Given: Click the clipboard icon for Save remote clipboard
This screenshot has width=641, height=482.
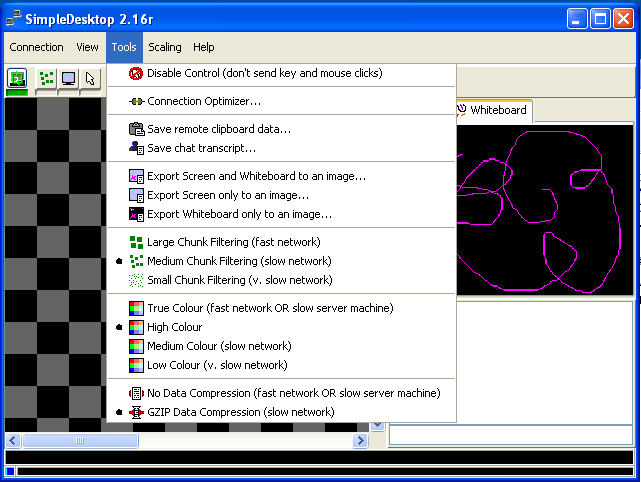Looking at the screenshot, I should point(137,129).
